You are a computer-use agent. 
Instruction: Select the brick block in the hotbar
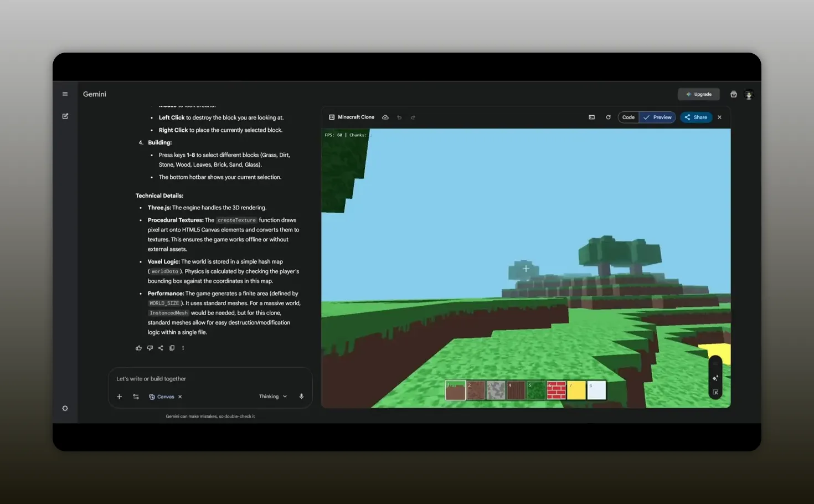click(556, 389)
